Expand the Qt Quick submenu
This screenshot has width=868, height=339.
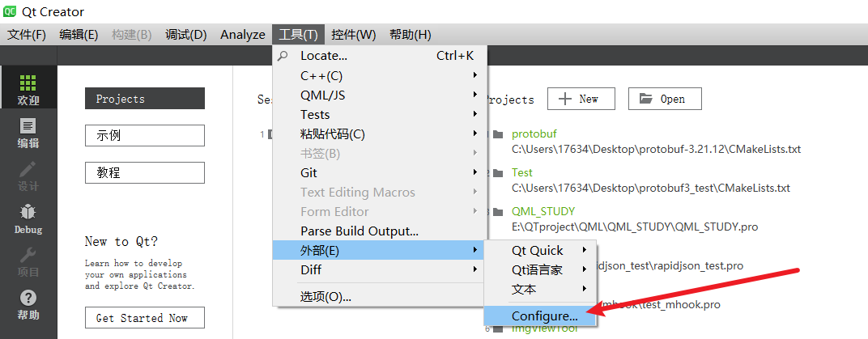click(540, 251)
